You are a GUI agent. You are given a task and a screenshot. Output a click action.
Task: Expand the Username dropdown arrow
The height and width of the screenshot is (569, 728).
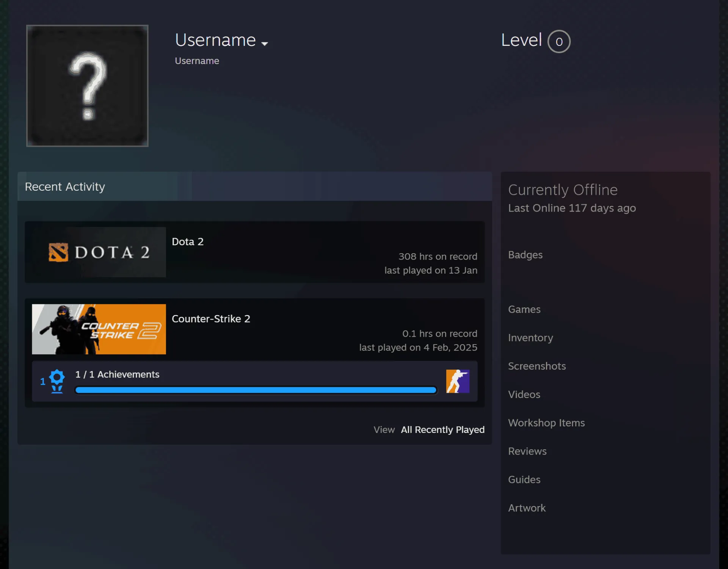[265, 44]
